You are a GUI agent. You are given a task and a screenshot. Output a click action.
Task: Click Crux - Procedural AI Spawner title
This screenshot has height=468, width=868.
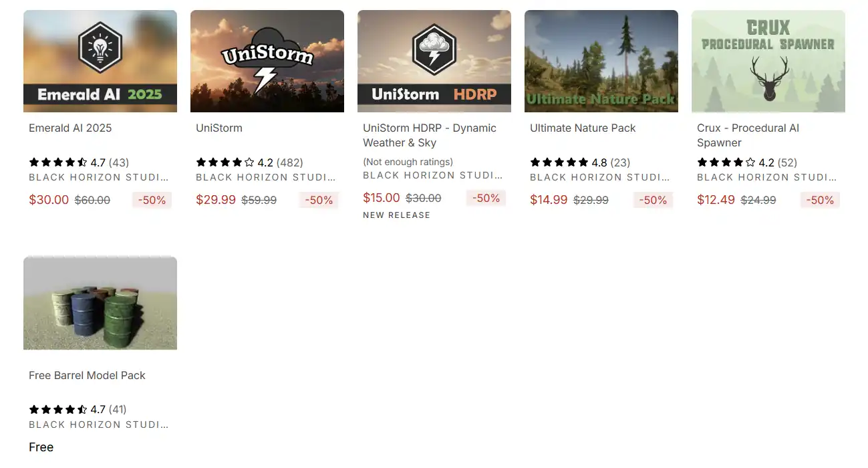(748, 135)
